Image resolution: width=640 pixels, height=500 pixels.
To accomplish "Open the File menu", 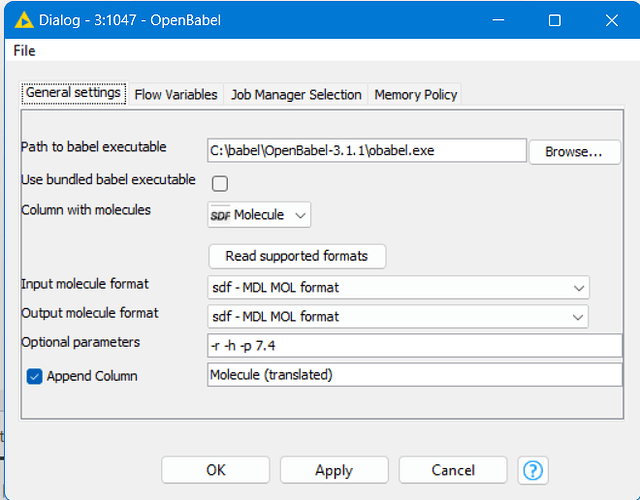I will coord(24,51).
